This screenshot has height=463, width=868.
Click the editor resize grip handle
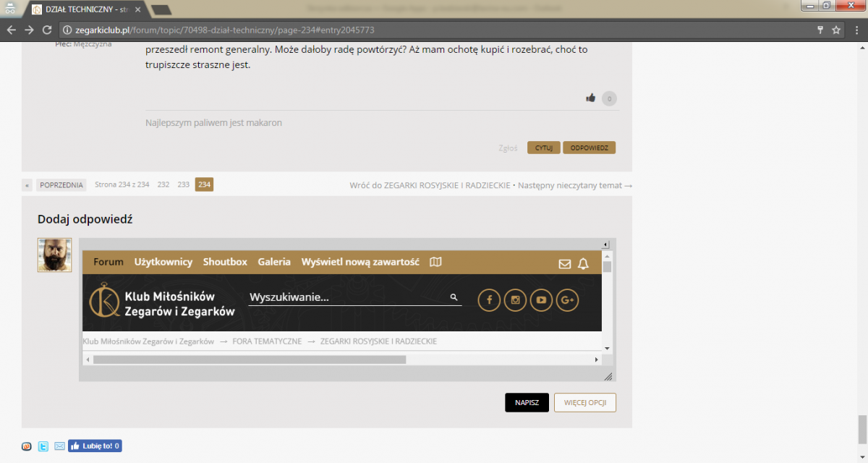click(x=608, y=376)
